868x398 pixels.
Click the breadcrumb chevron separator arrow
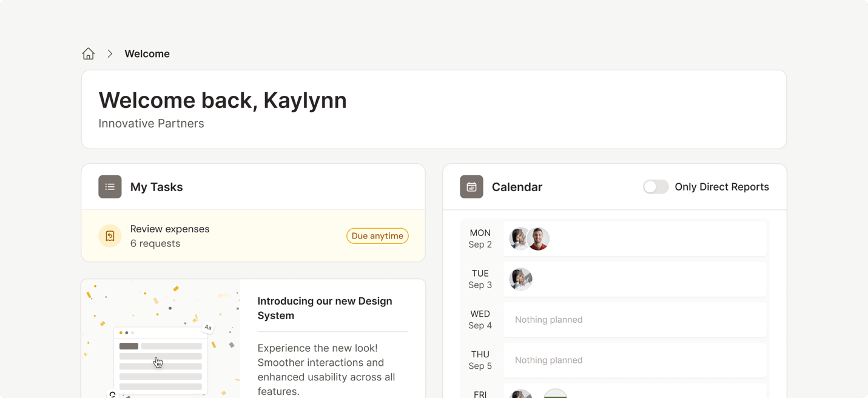coord(110,54)
